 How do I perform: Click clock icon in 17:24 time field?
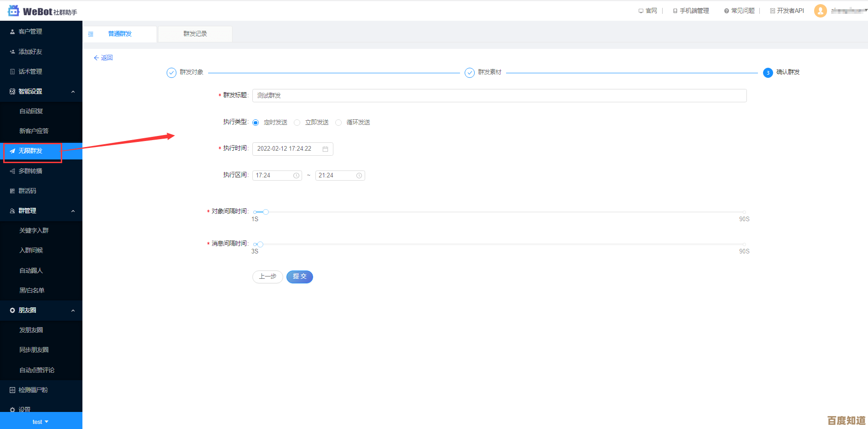[x=296, y=176]
